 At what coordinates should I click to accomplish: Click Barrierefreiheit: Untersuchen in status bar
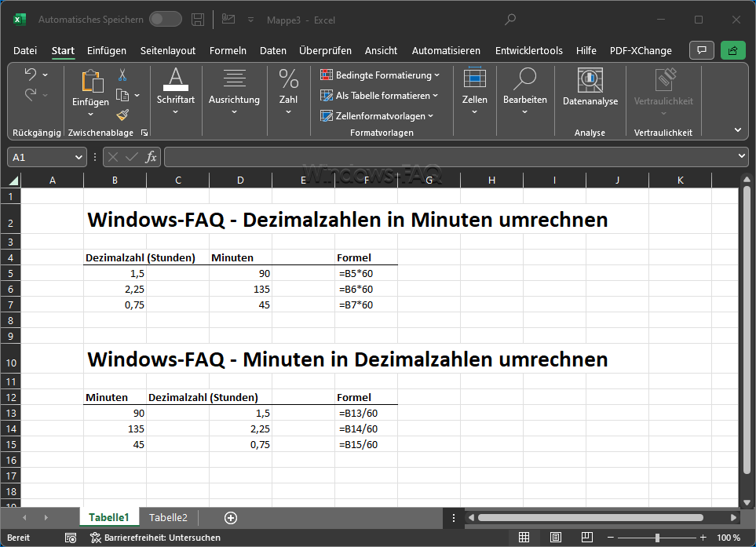click(155, 538)
